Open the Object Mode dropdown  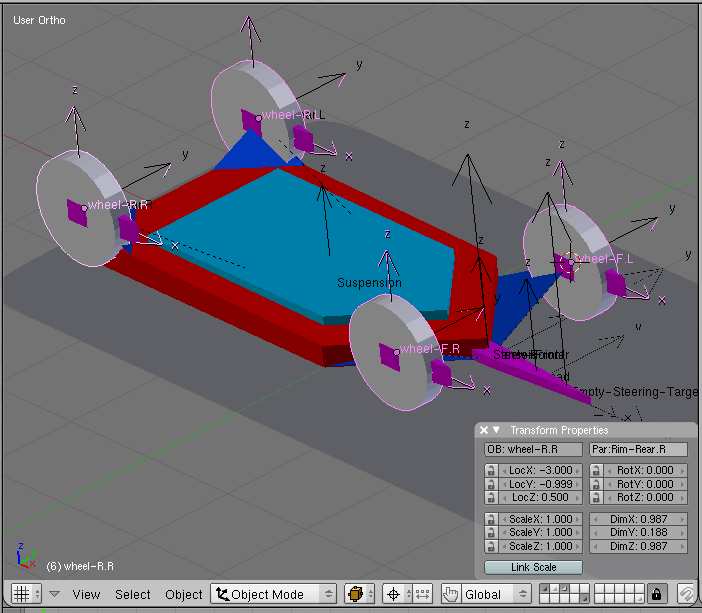[273, 594]
